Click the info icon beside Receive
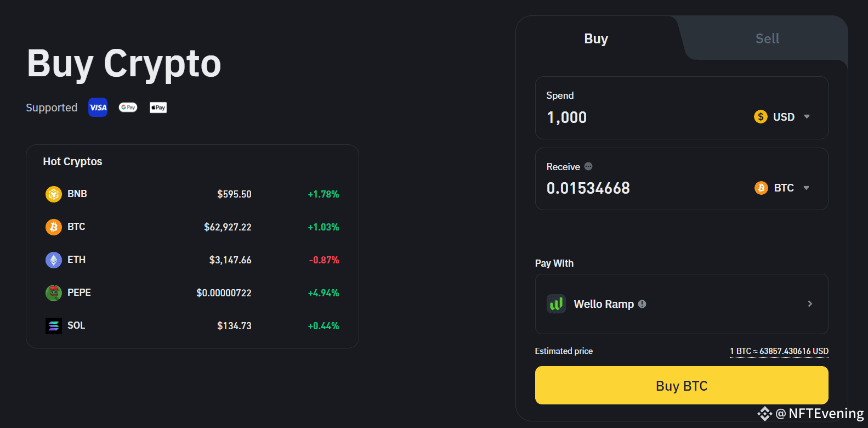Screen dimensions: 868x428 (588, 166)
